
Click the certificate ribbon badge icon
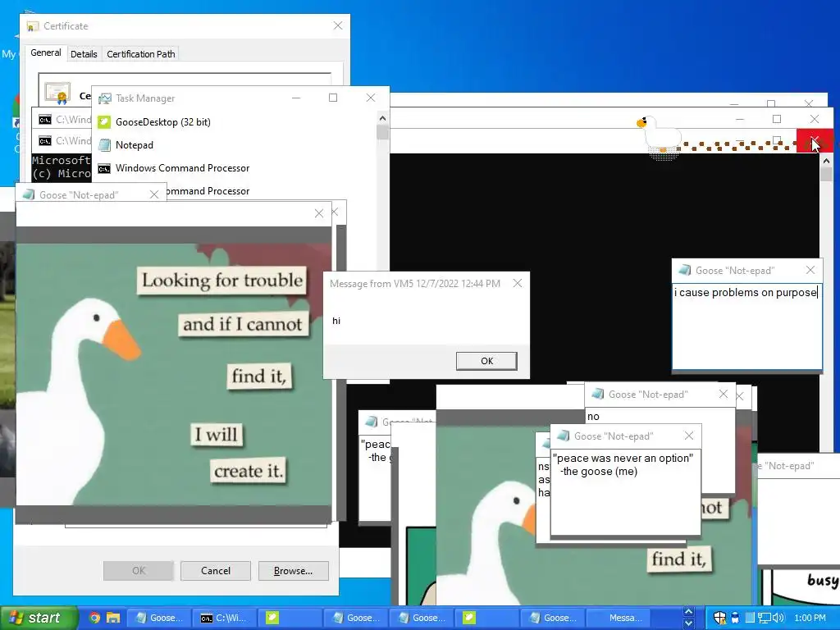pyautogui.click(x=58, y=93)
